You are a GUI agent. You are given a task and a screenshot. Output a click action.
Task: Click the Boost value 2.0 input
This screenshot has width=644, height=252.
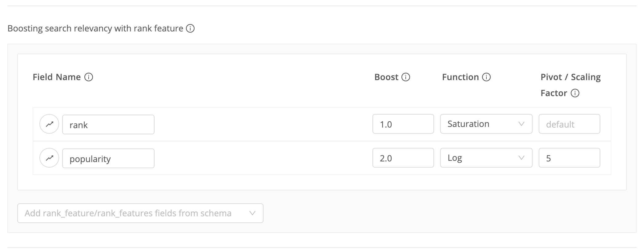pos(403,158)
